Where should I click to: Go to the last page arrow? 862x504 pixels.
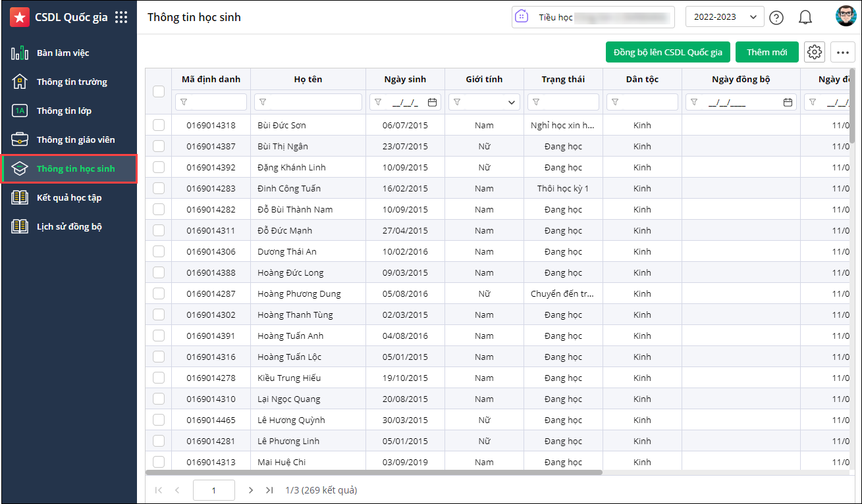pos(269,490)
